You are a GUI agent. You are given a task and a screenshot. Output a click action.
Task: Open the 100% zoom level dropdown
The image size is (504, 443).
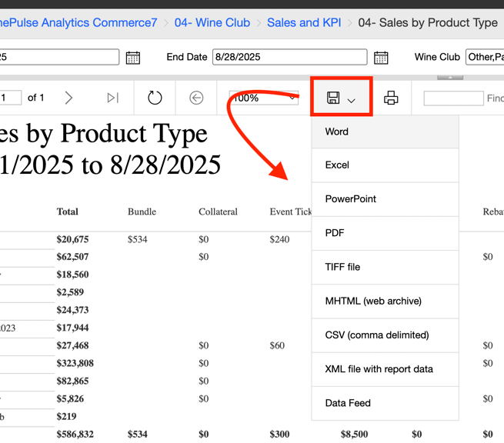click(264, 98)
